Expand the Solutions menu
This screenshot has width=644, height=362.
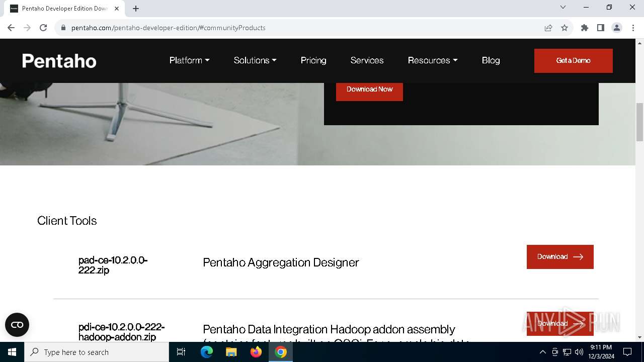[x=255, y=60]
